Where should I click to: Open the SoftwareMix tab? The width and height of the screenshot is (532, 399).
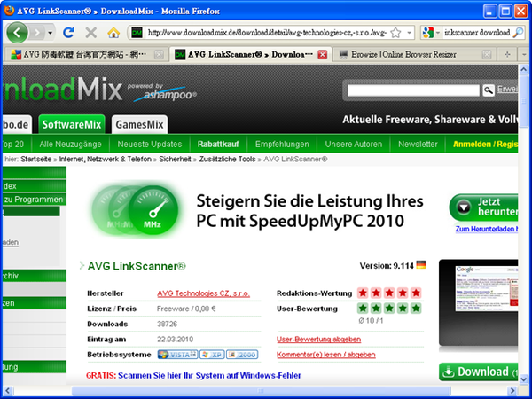[72, 124]
